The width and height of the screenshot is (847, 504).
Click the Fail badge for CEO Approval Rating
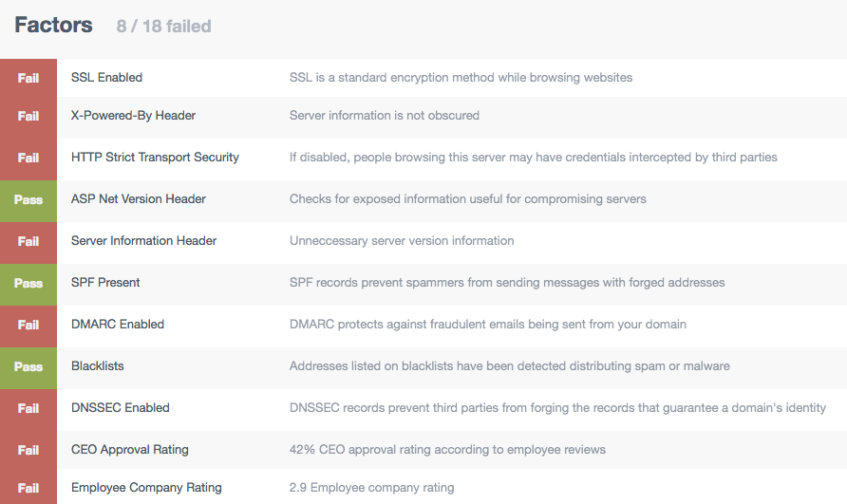point(28,450)
